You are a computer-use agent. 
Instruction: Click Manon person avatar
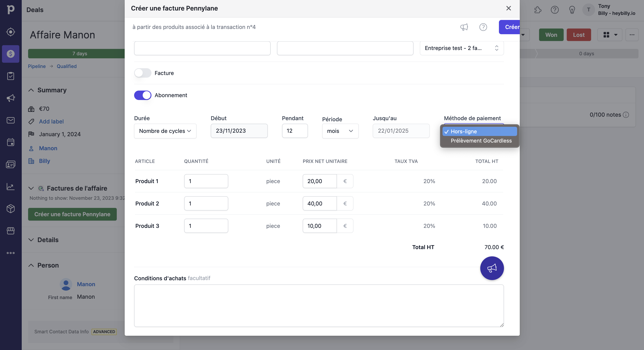(66, 284)
